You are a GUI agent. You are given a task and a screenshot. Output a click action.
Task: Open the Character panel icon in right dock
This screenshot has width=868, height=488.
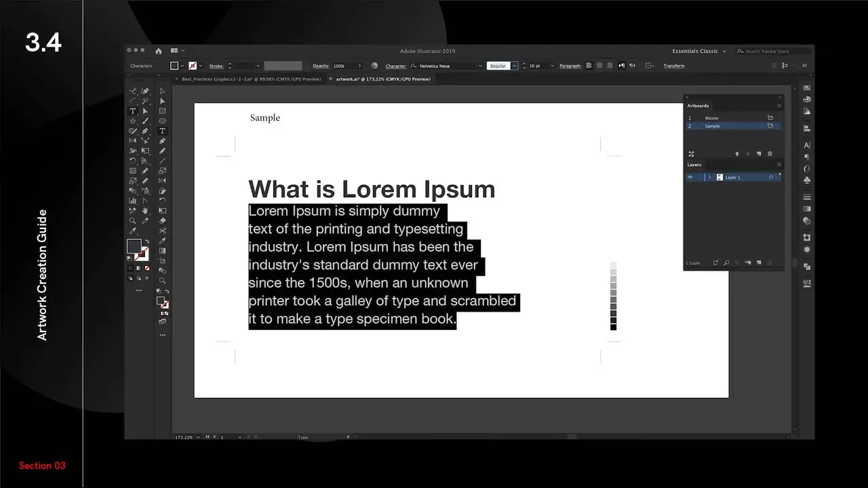coord(807,145)
